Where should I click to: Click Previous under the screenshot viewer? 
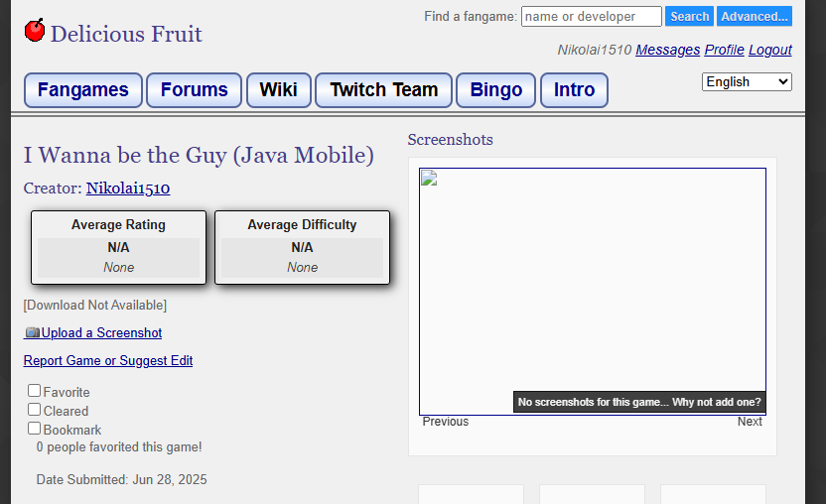[445, 422]
